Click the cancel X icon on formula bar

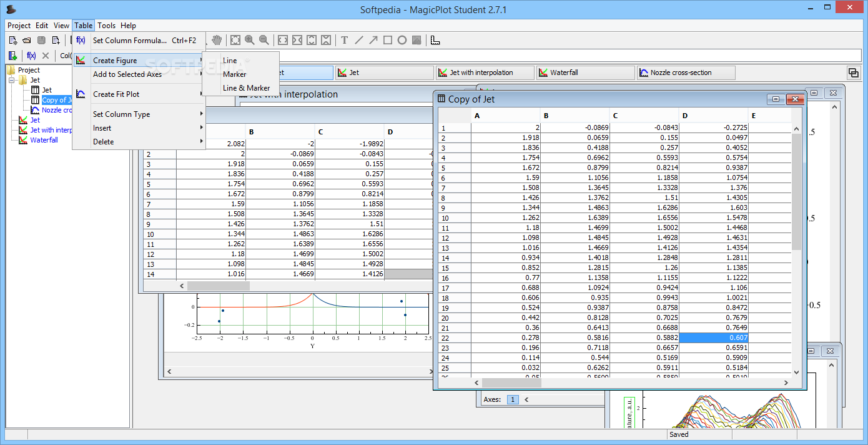click(46, 56)
